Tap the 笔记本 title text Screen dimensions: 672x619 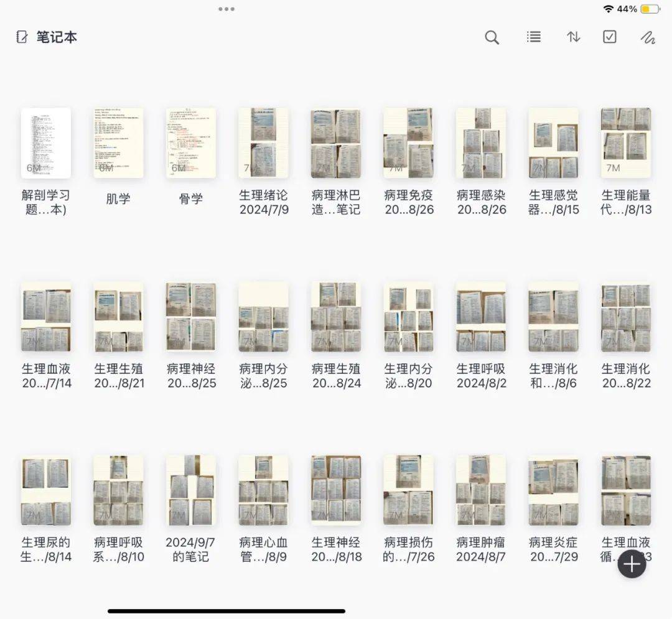57,37
